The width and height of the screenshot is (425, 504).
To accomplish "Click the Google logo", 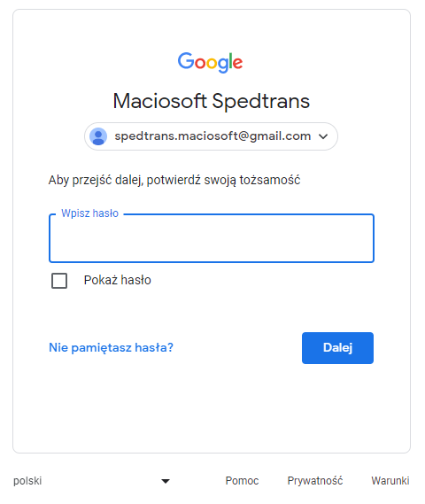I will 210,62.
